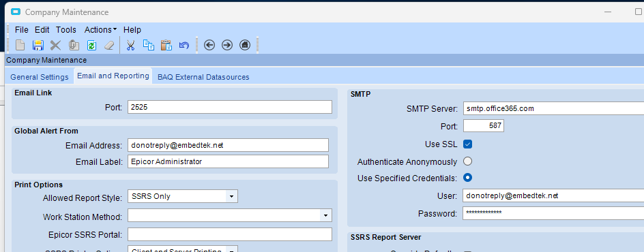
Task: Open attachments via the paperclip icon
Action: [x=74, y=45]
